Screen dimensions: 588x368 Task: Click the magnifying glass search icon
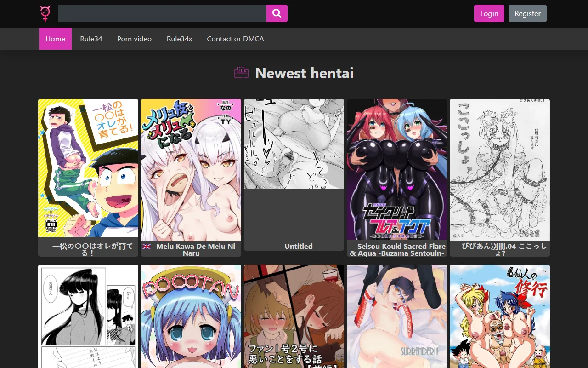tap(277, 13)
